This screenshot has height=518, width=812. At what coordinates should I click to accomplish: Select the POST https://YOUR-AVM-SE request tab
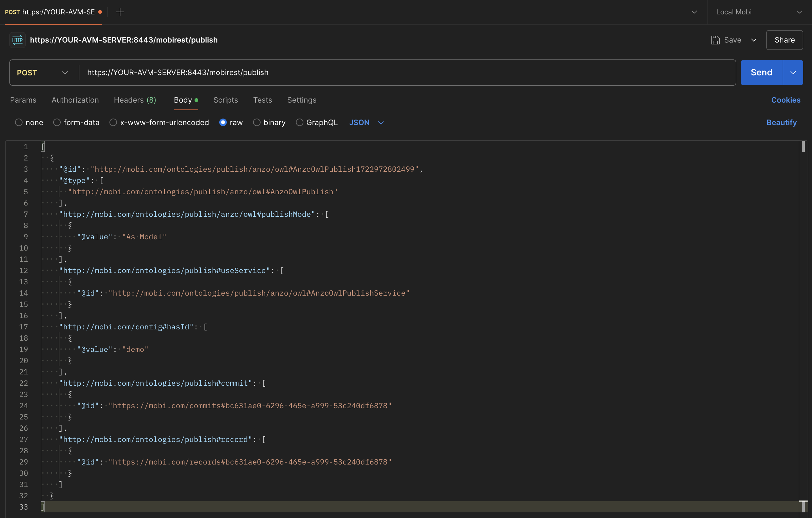pyautogui.click(x=53, y=12)
